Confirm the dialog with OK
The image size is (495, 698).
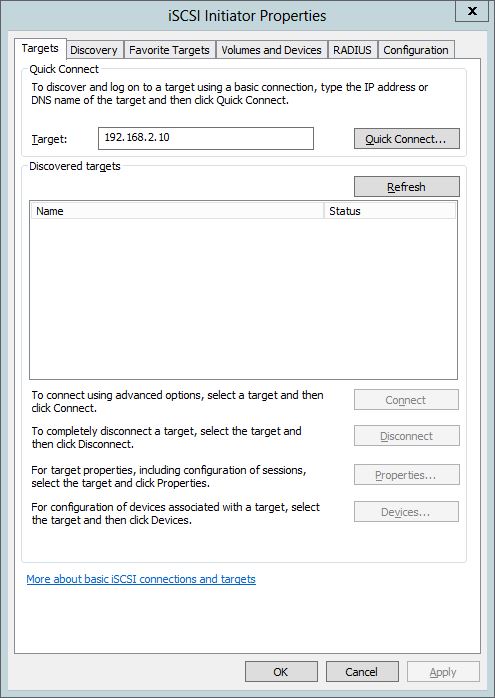coord(281,672)
